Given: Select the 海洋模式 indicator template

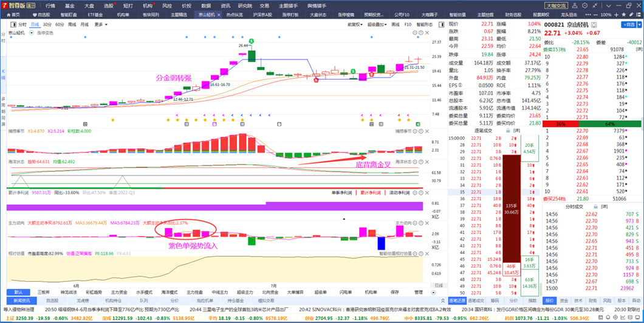Looking at the screenshot, I should coord(170,292).
